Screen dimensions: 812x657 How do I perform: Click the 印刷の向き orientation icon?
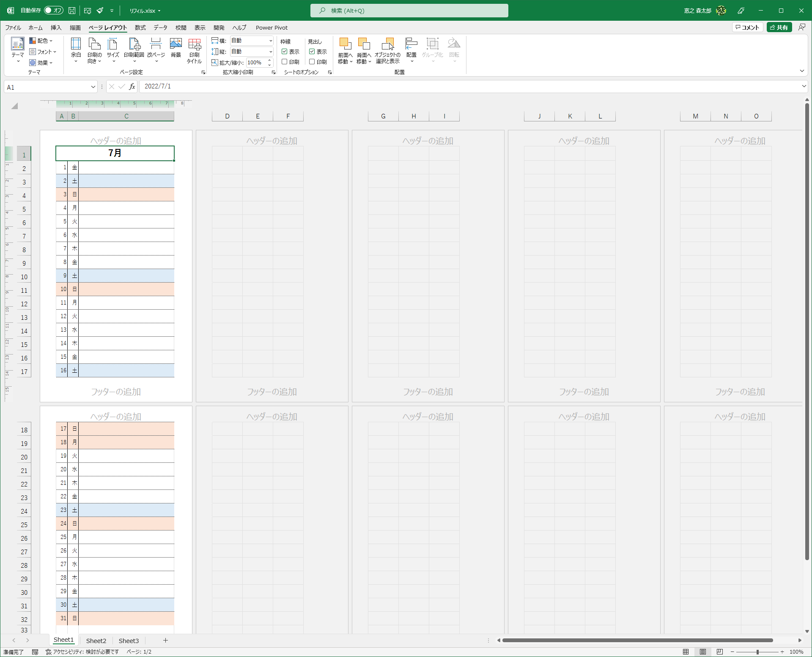[x=94, y=44]
